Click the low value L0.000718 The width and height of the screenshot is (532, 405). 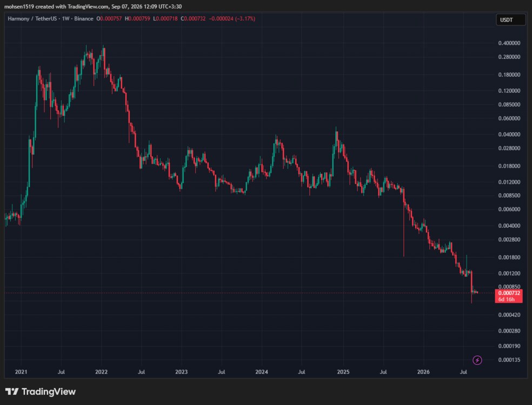165,19
